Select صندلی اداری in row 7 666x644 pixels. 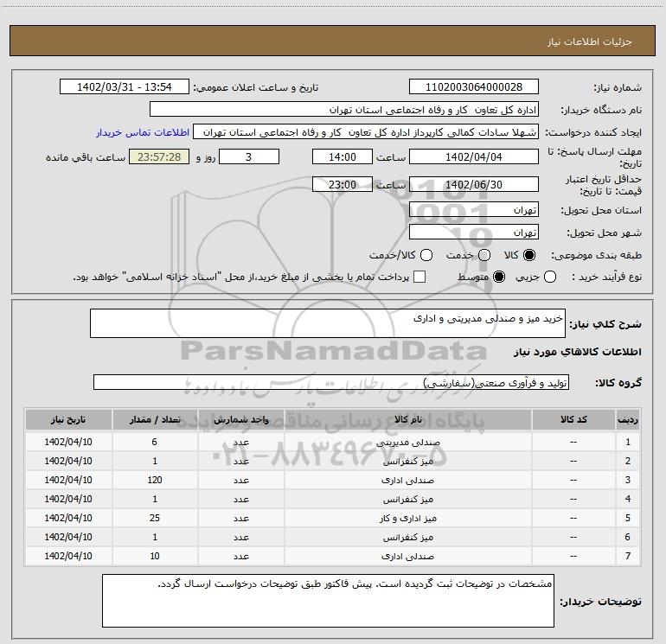(407, 556)
